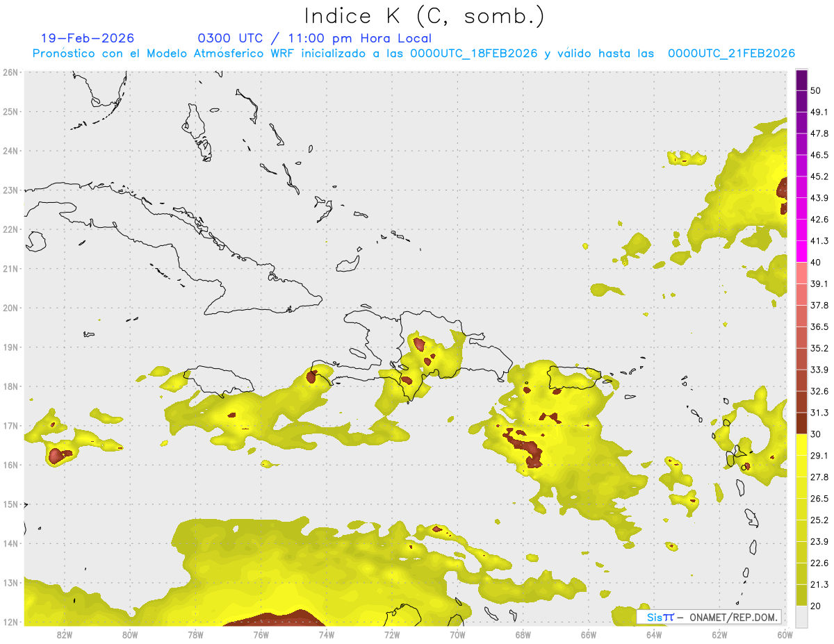Click the '21N' latitude label
The width and height of the screenshot is (834, 644).
pos(10,268)
